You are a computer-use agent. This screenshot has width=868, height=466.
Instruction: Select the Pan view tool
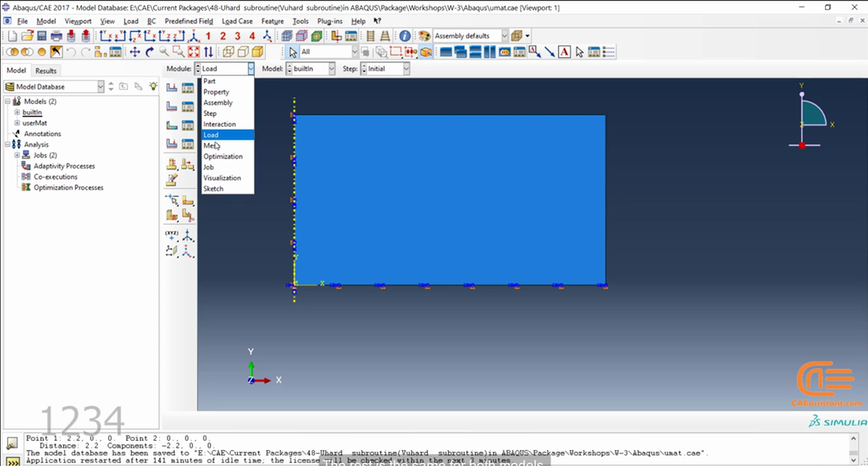coord(135,52)
